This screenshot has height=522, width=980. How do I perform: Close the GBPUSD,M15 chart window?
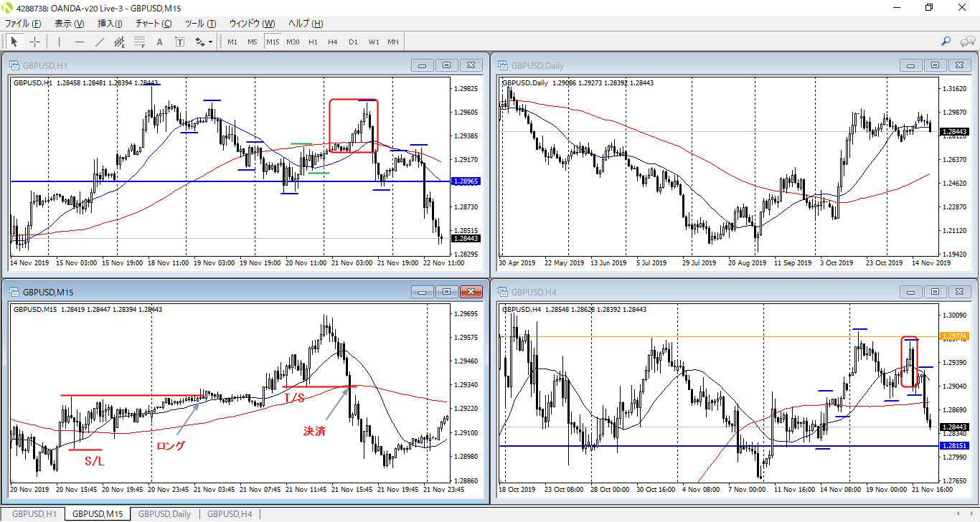(x=471, y=292)
